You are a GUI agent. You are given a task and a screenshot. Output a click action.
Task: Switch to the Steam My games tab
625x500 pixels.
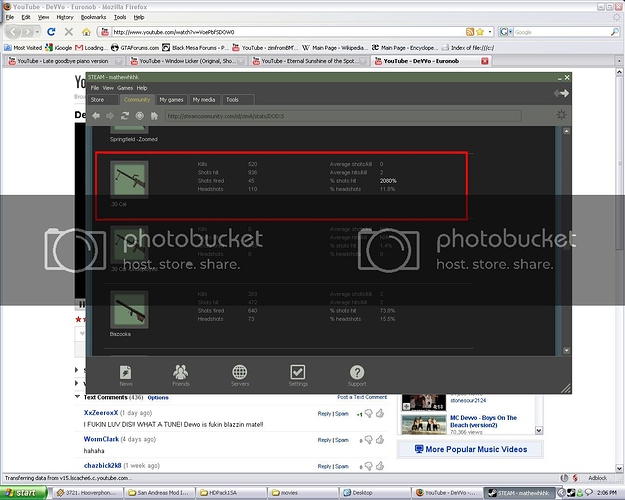tap(171, 100)
